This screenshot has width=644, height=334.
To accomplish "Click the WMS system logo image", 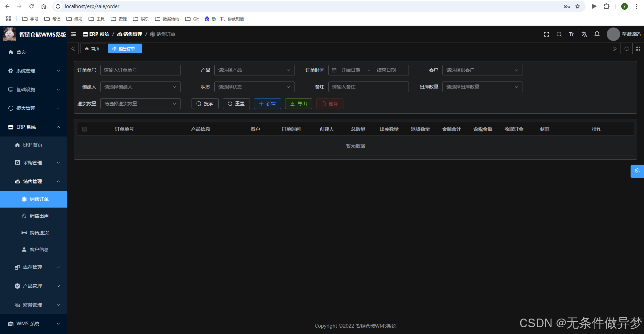I will click(9, 34).
